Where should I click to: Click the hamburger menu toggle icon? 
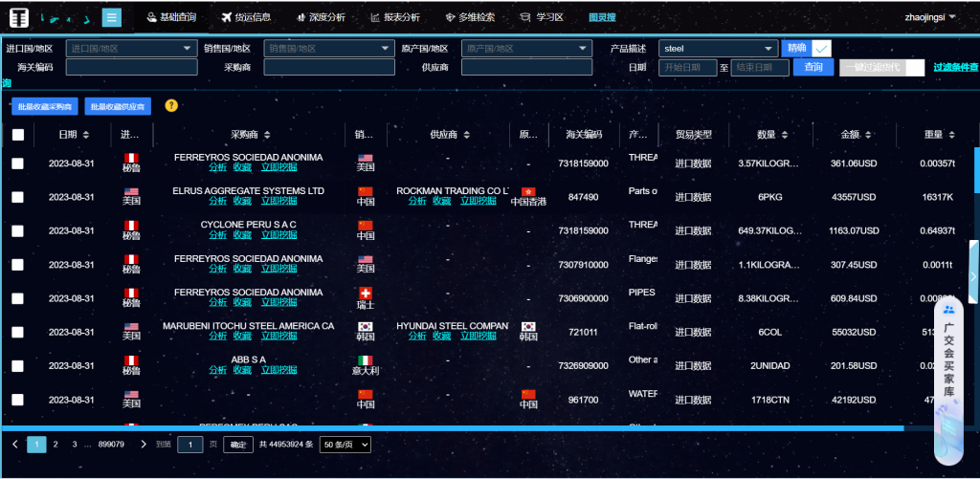(112, 17)
